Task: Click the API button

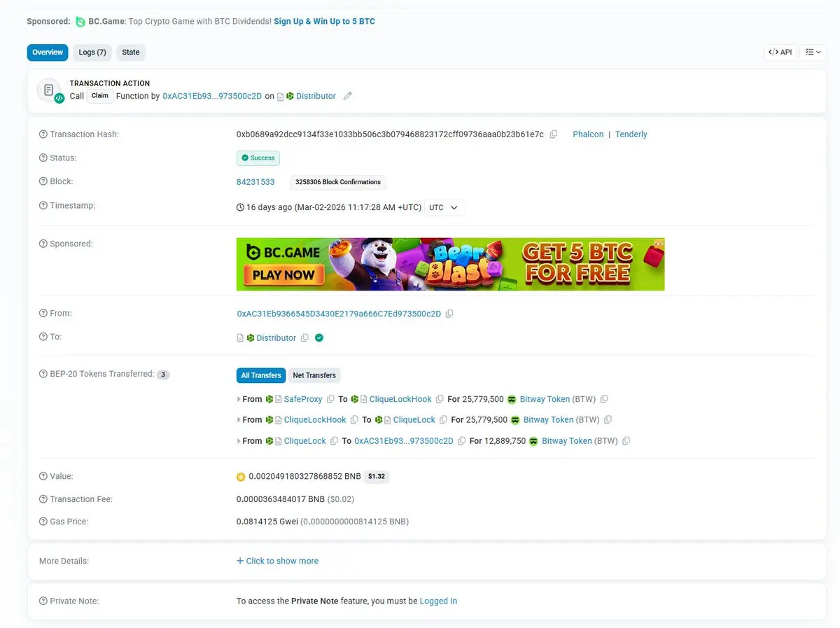Action: pos(780,52)
